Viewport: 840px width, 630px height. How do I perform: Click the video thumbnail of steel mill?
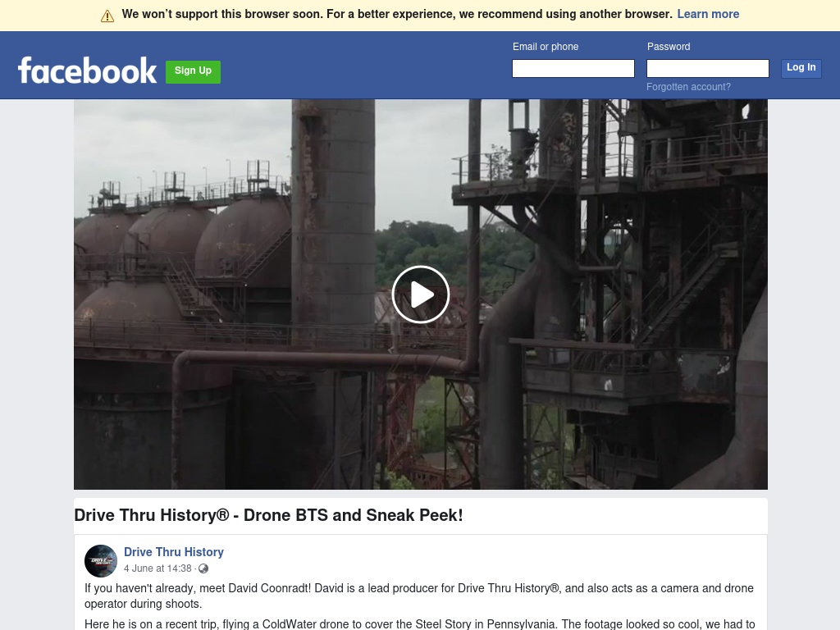[x=421, y=294]
